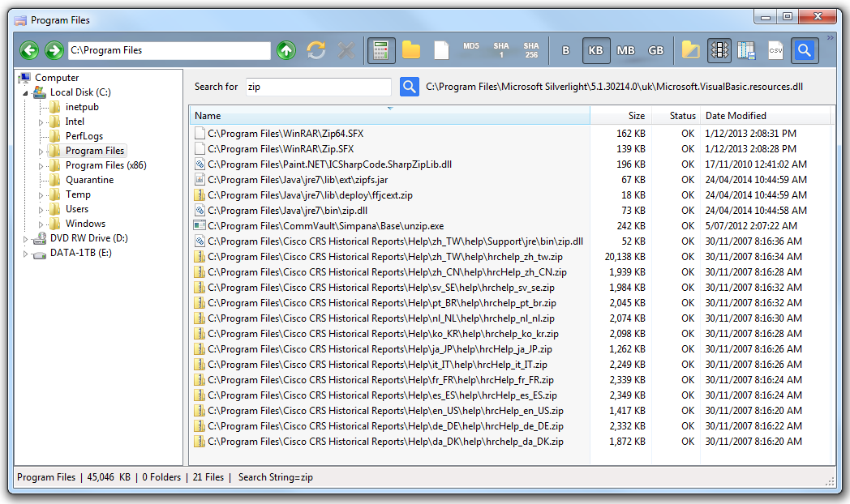Click the blank new file icon
The height and width of the screenshot is (504, 850).
[440, 49]
